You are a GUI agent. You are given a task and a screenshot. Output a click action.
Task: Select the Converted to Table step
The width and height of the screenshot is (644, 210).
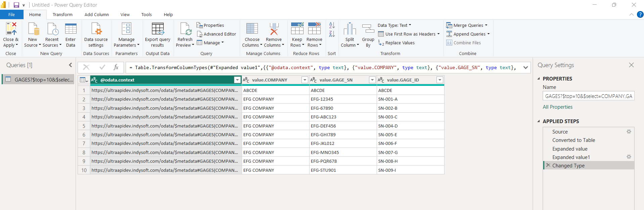[x=573, y=140]
